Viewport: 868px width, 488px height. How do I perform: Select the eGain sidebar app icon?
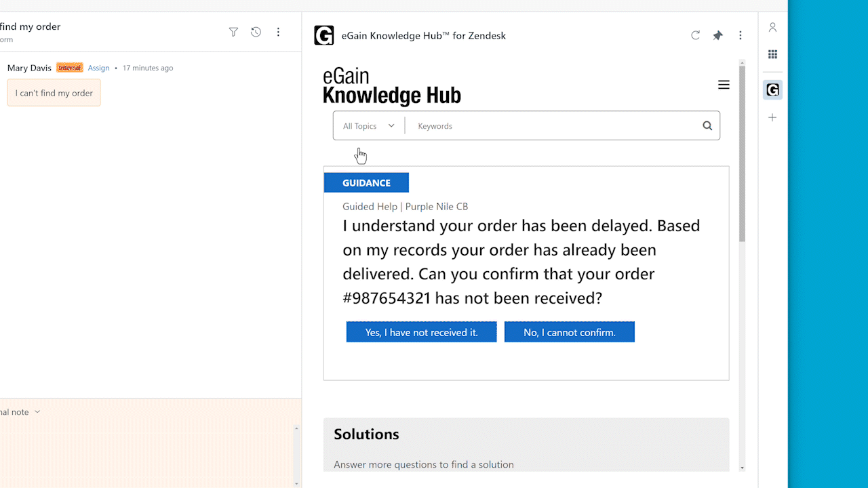(772, 89)
